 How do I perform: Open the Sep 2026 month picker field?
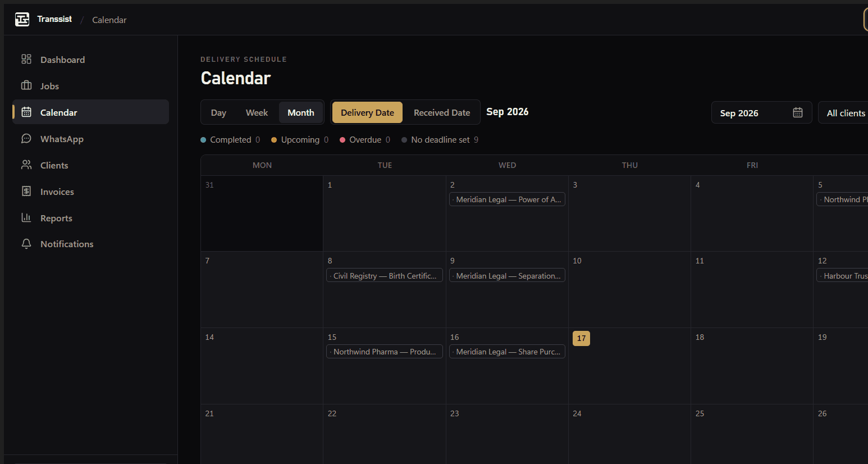(761, 112)
